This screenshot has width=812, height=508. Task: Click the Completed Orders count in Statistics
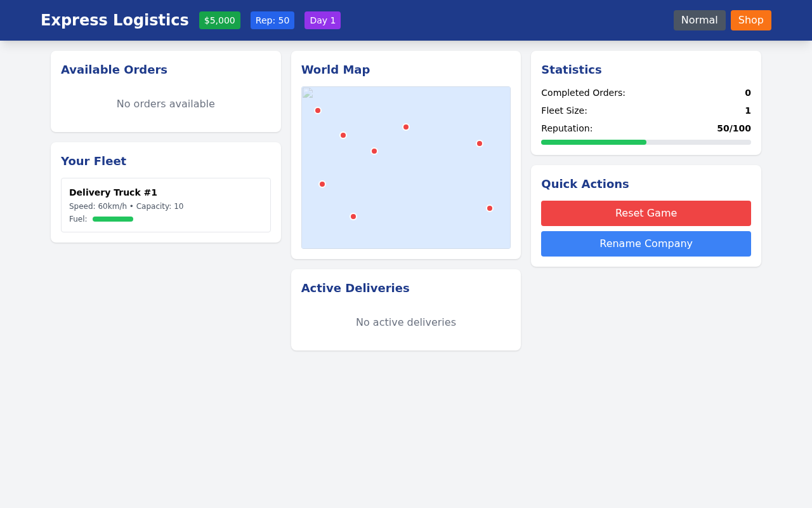coord(747,93)
